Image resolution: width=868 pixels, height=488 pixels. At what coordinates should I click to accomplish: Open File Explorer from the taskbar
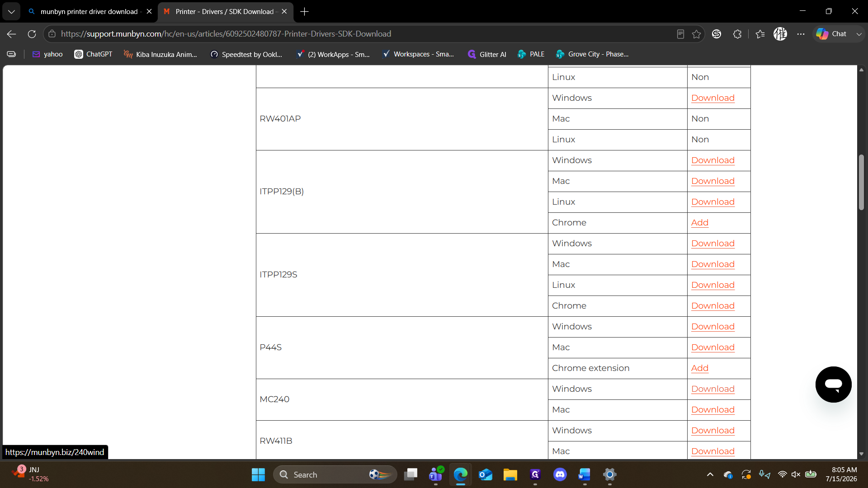coord(510,474)
